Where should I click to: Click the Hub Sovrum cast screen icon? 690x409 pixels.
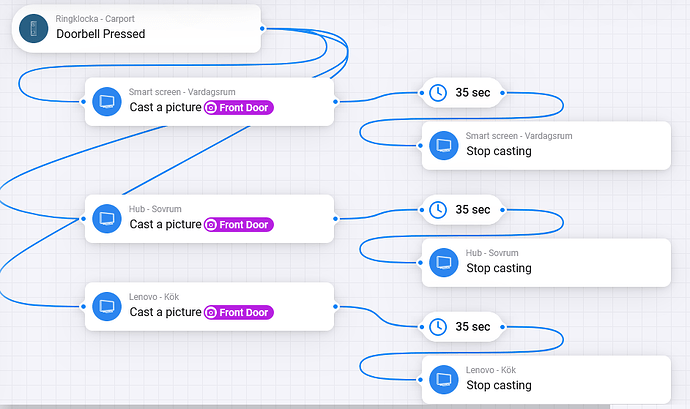[x=107, y=218]
